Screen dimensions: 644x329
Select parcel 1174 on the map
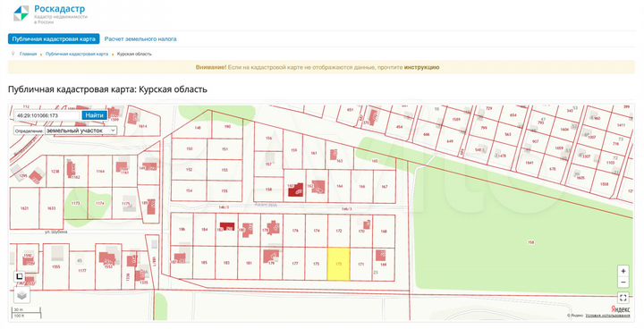tap(100, 203)
